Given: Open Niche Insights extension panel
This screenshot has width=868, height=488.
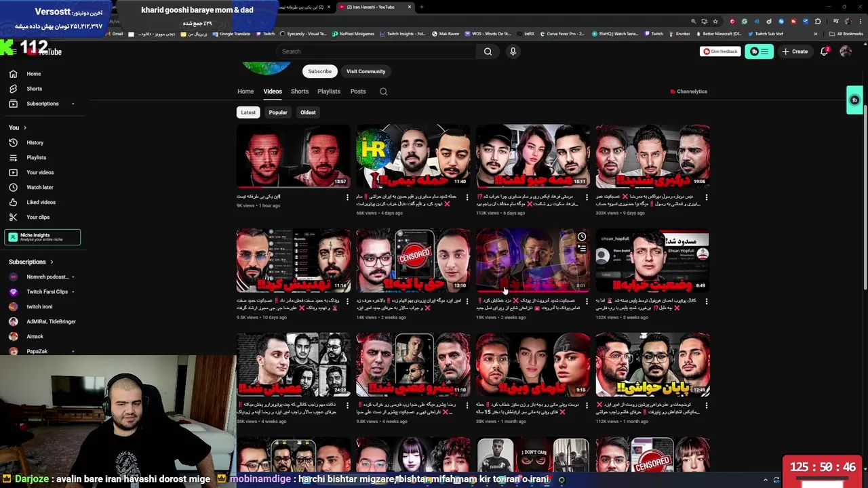Looking at the screenshot, I should click(42, 237).
